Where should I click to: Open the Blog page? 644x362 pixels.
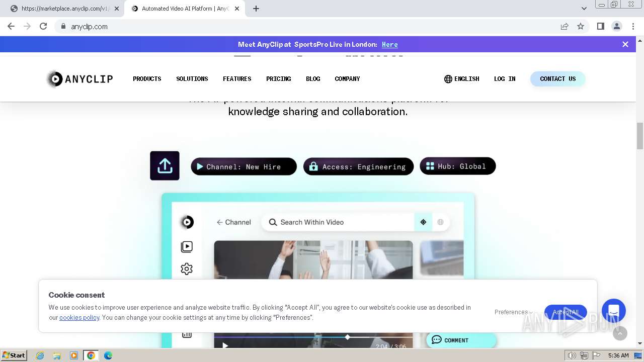[x=313, y=79]
